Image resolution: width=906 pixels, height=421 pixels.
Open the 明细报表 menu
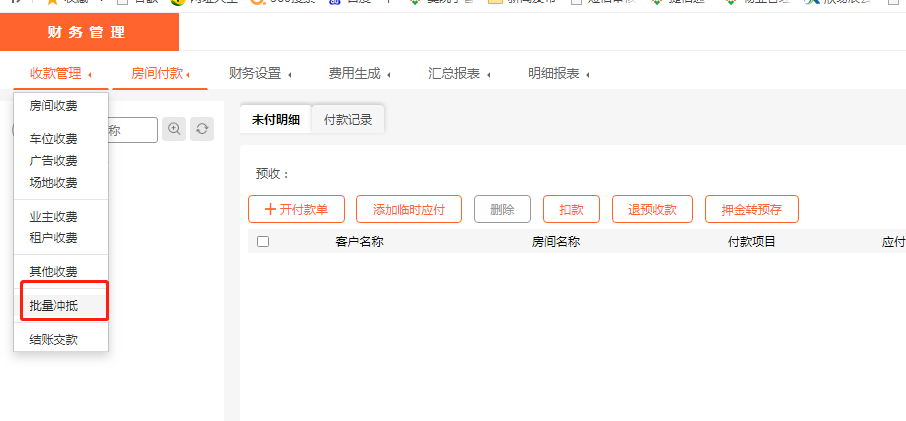click(x=558, y=73)
